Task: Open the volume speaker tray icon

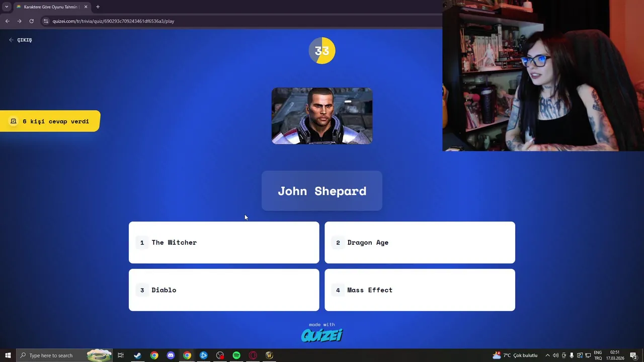Action: pyautogui.click(x=555, y=355)
